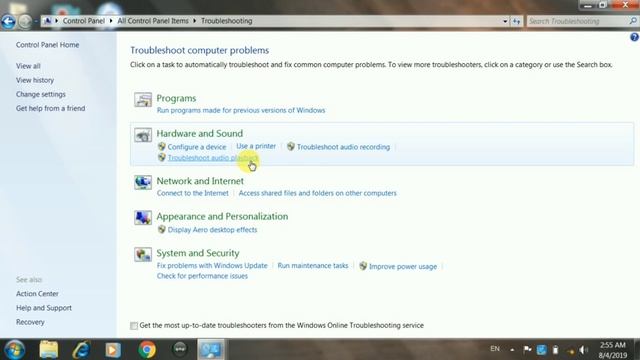Click the search magnifier icon
Viewport: 640px width, 360px height.
(633, 21)
